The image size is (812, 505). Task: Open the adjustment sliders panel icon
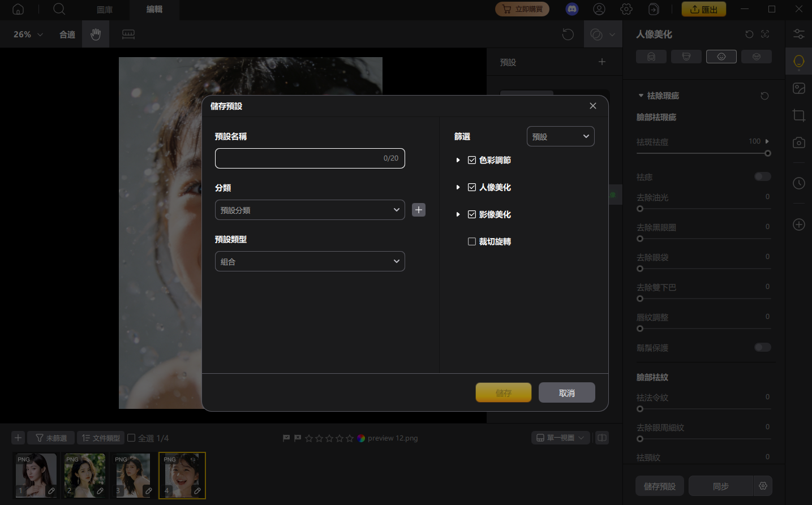798,34
